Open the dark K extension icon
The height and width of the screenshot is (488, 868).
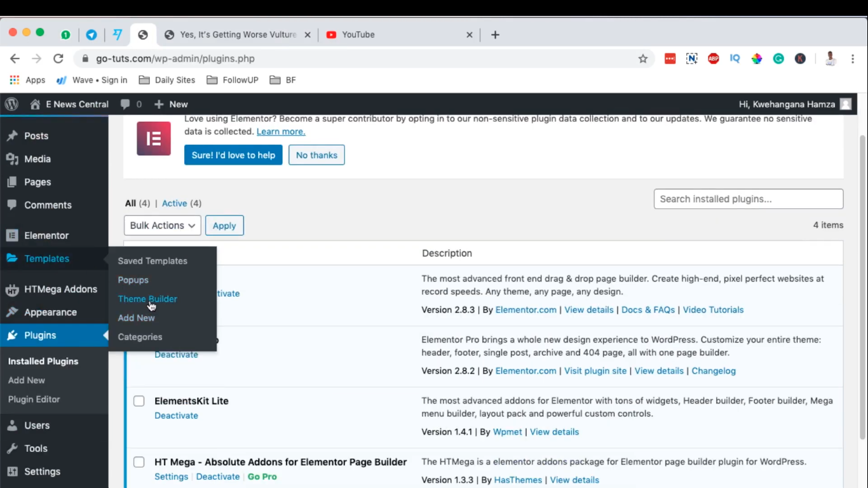click(800, 58)
